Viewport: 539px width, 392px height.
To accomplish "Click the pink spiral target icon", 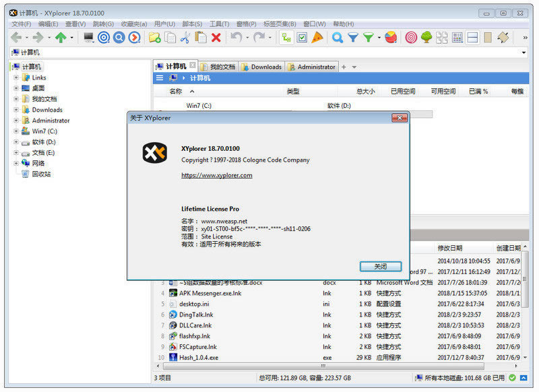I will point(410,38).
